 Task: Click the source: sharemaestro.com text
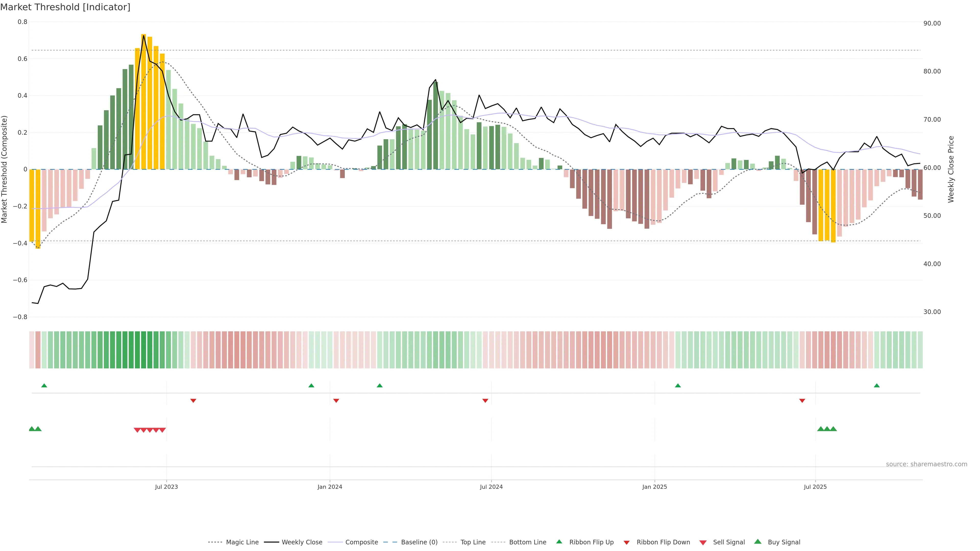[926, 464]
